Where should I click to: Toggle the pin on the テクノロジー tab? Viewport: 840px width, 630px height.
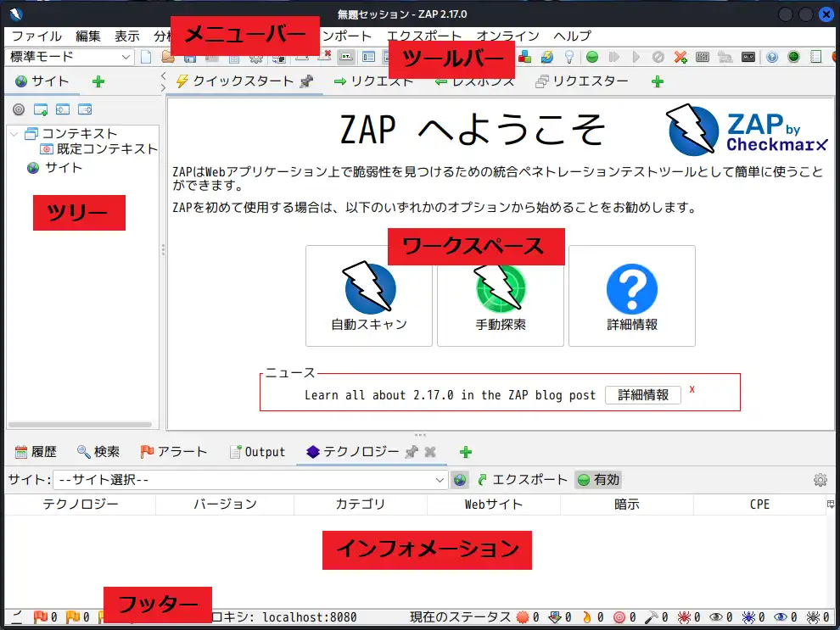[412, 452]
